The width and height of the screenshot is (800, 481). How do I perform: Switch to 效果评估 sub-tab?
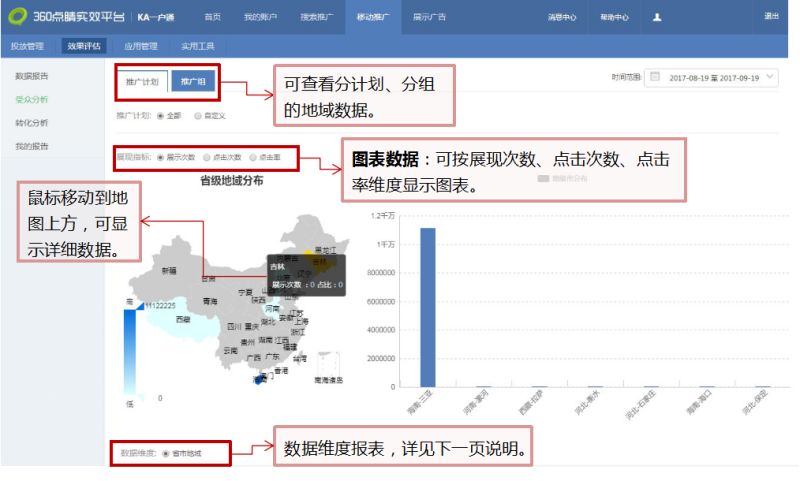click(x=84, y=46)
